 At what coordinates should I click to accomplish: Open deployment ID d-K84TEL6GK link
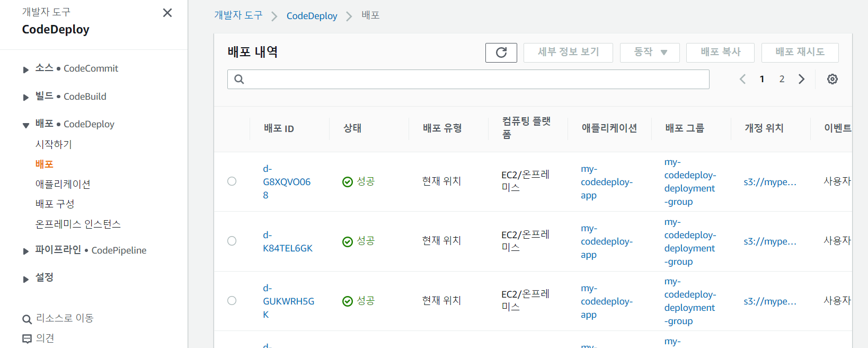[288, 241]
